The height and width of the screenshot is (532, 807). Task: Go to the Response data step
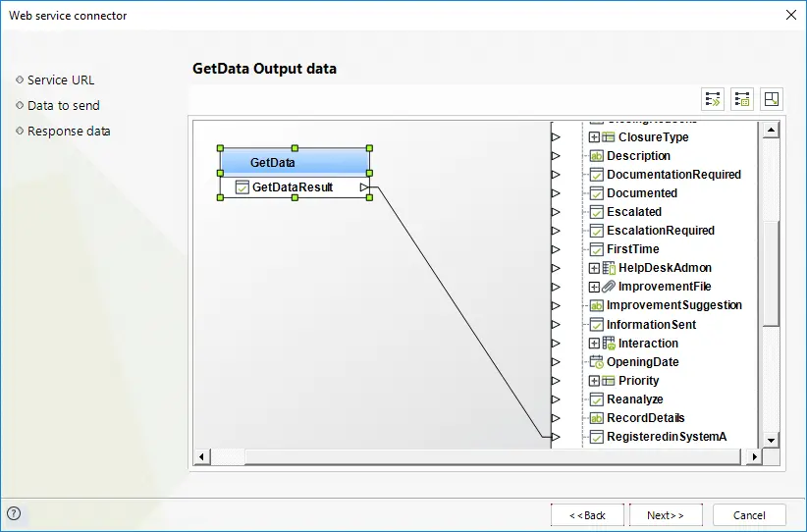click(69, 132)
